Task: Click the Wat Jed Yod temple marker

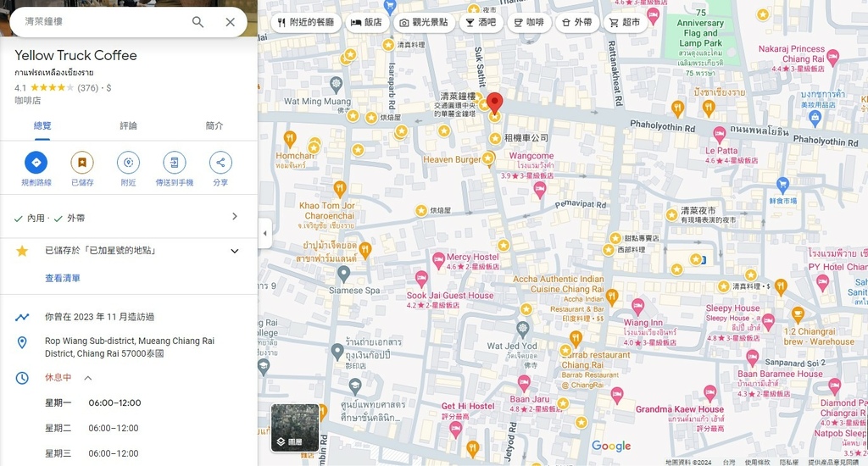Action: pos(522,330)
